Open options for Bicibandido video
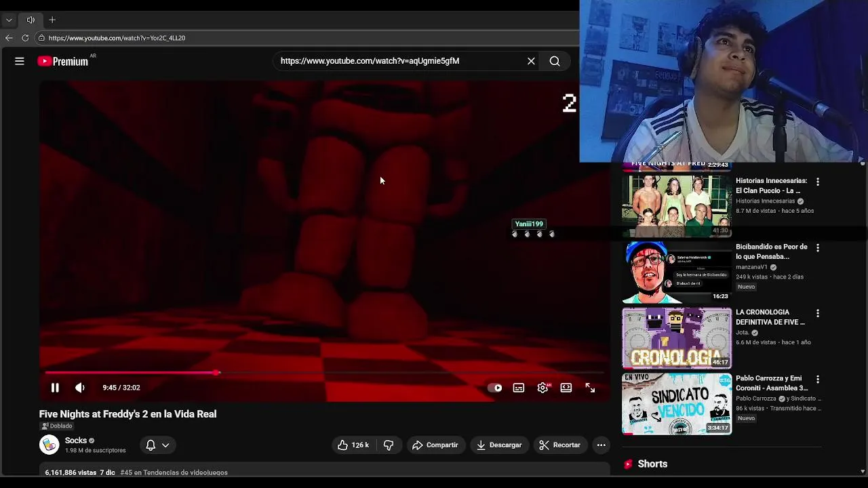This screenshot has height=488, width=868. click(818, 248)
